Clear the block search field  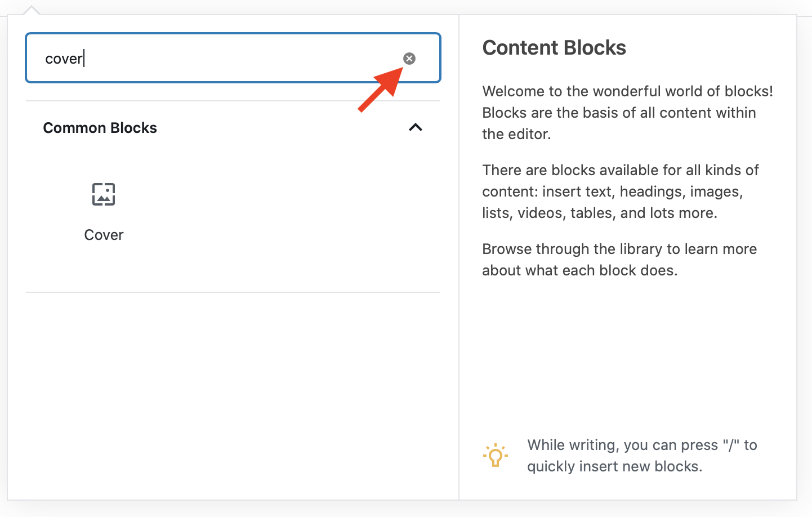(x=409, y=59)
